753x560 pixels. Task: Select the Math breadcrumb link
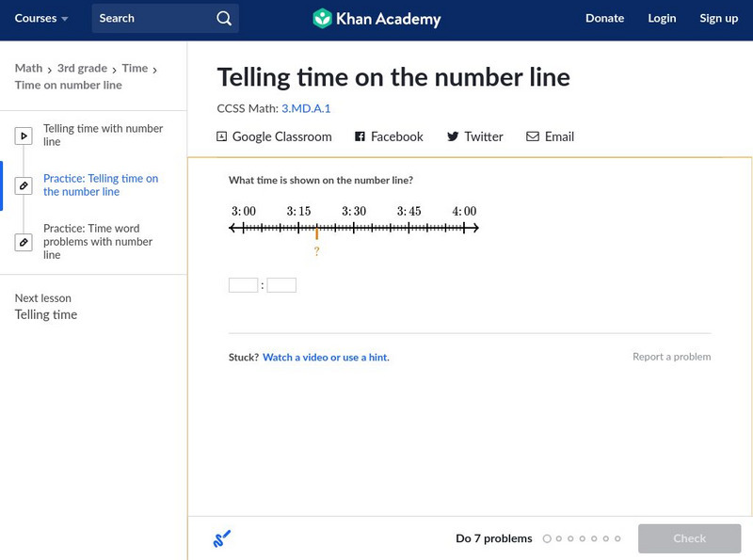click(28, 69)
